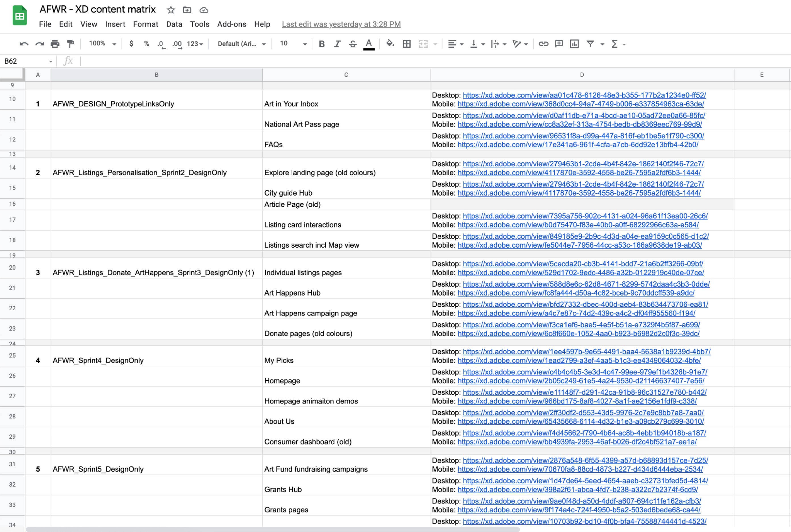Viewport: 791px width, 532px height.
Task: Click the Name box showing B62
Action: (x=28, y=61)
